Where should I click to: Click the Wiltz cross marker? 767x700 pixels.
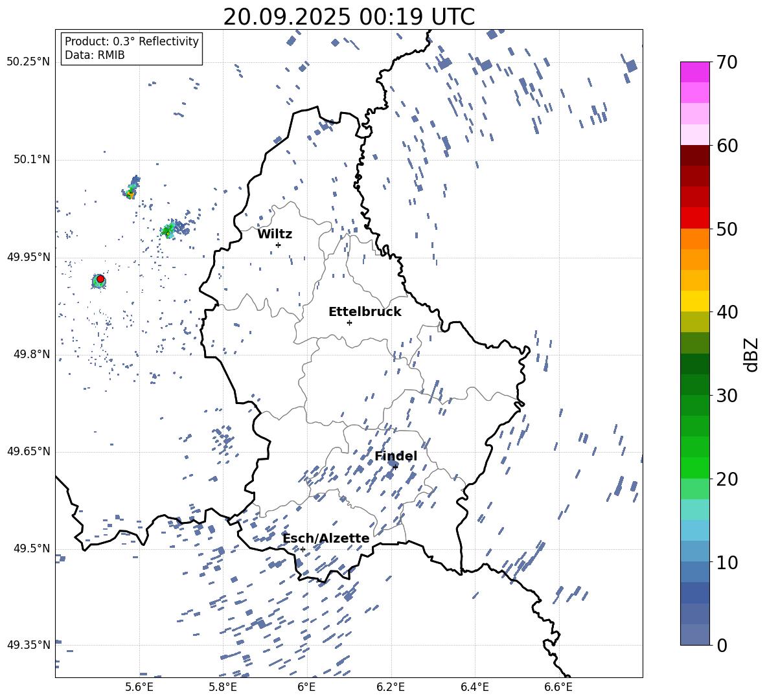point(279,245)
